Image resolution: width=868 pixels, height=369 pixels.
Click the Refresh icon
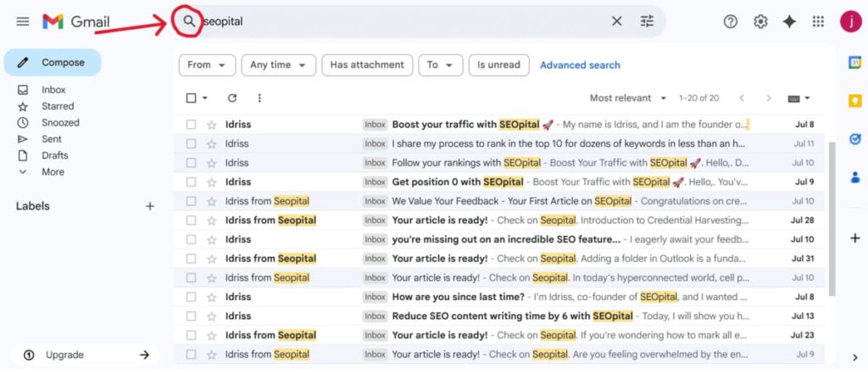tap(232, 98)
